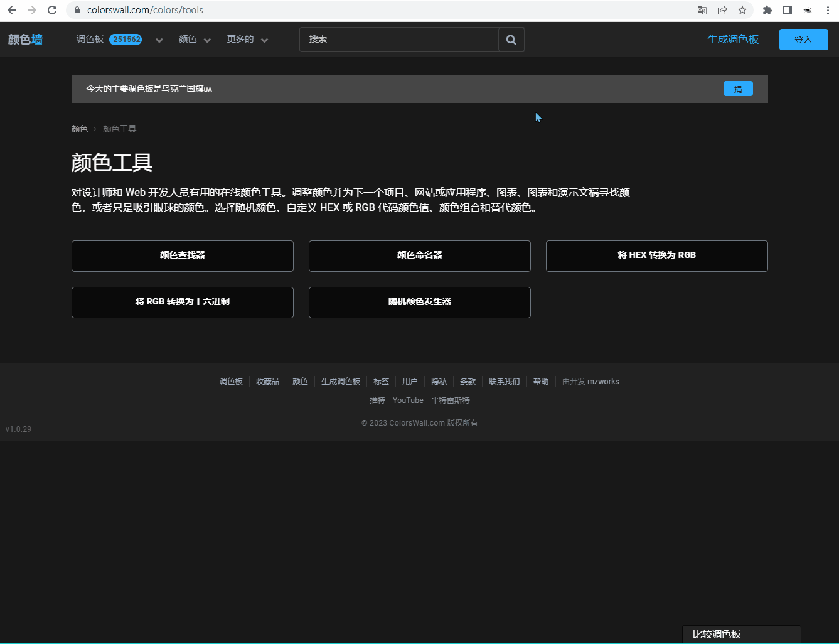Expand the 颜色 navigation dropdown

point(195,40)
